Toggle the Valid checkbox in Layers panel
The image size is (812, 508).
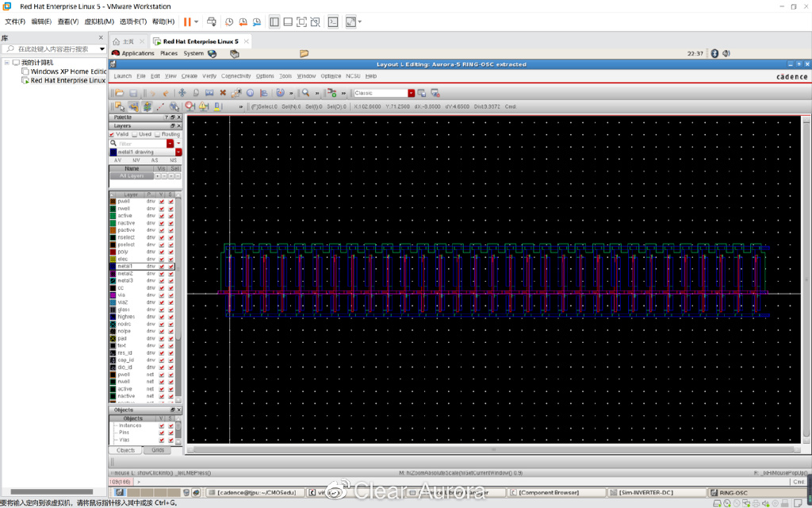pos(111,134)
